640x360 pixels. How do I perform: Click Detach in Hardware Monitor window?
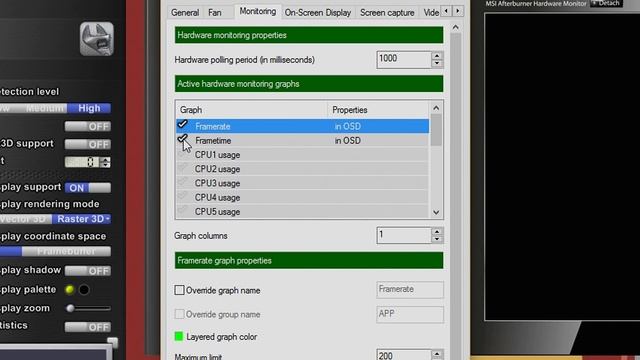[x=606, y=3]
